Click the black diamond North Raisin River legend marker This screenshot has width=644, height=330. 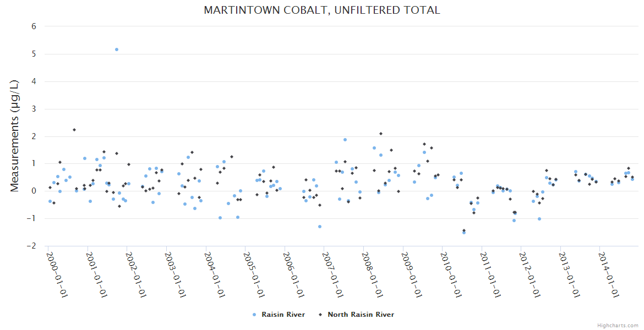(x=320, y=315)
